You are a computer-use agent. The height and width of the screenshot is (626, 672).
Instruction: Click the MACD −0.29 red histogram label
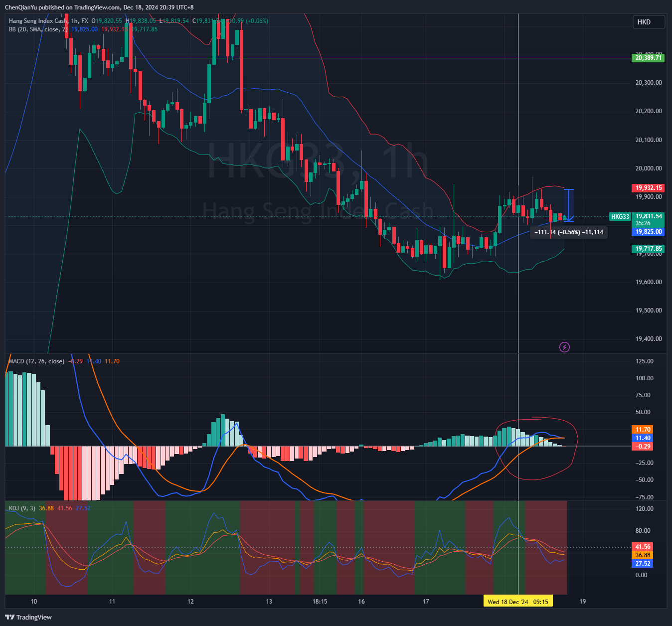643,447
